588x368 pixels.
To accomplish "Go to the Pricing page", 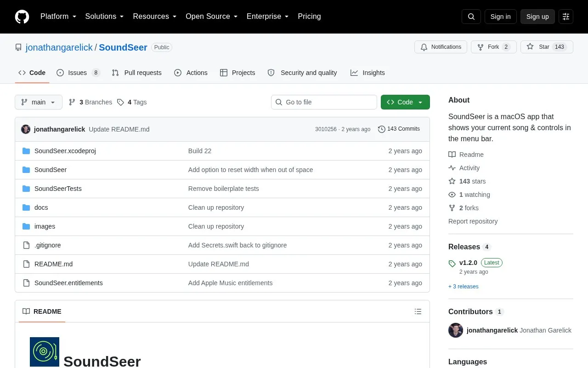I will pyautogui.click(x=309, y=17).
